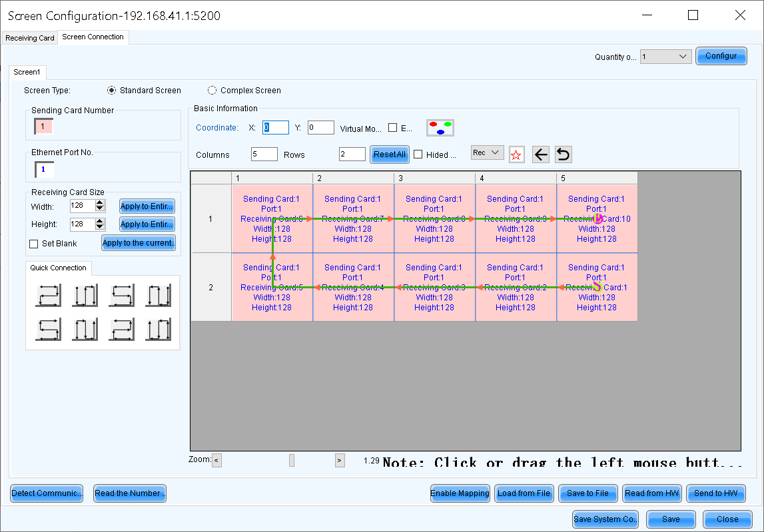Screen dimensions: 764x532
Task: Click Enable Mapping button
Action: [460, 493]
